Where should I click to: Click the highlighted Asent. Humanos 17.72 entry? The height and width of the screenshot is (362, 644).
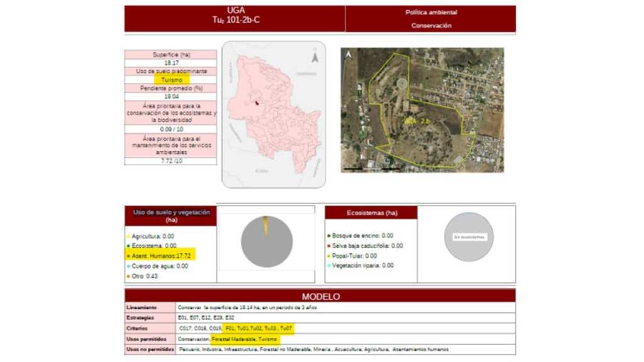coord(162,256)
